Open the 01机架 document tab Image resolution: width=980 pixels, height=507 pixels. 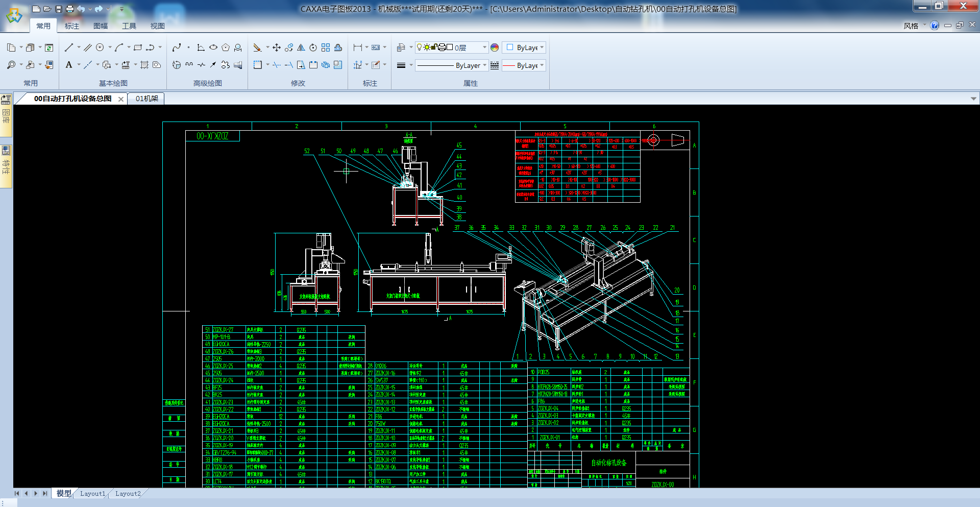(x=146, y=99)
